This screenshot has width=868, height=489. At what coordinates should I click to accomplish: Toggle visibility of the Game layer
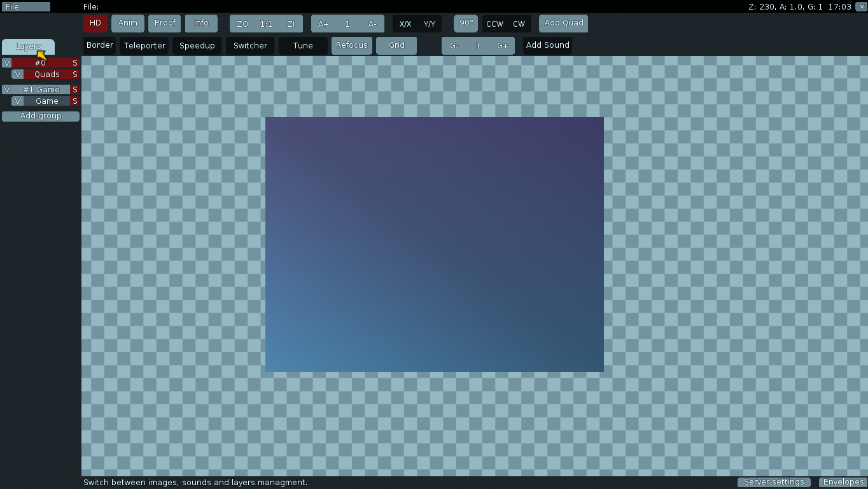tap(18, 101)
